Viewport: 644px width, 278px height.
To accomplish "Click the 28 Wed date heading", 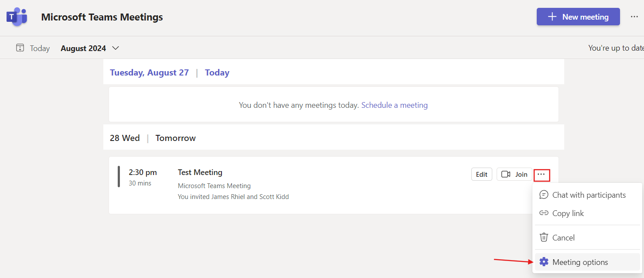I will pyautogui.click(x=125, y=138).
